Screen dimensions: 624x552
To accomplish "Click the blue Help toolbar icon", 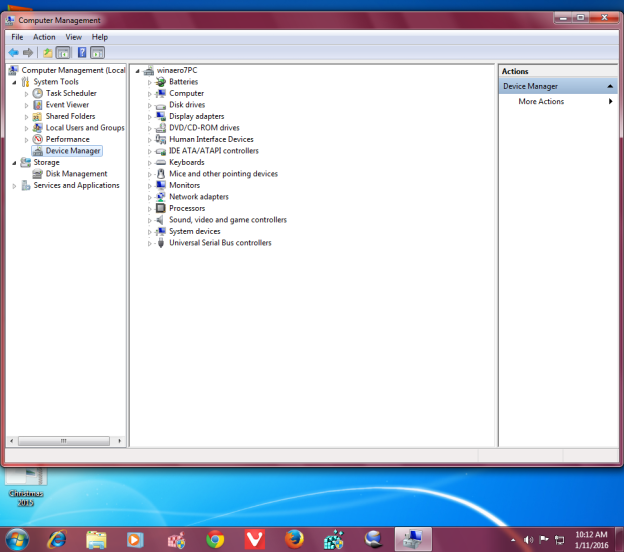I will pyautogui.click(x=82, y=53).
